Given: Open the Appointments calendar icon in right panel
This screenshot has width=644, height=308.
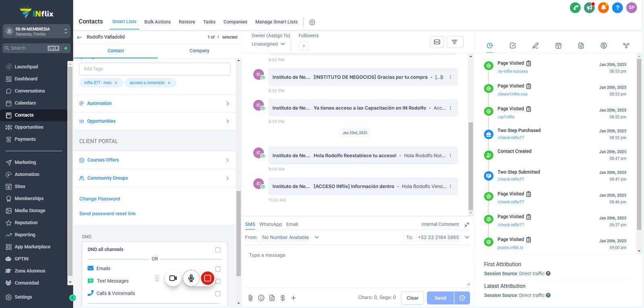Looking at the screenshot, I should point(558,45).
